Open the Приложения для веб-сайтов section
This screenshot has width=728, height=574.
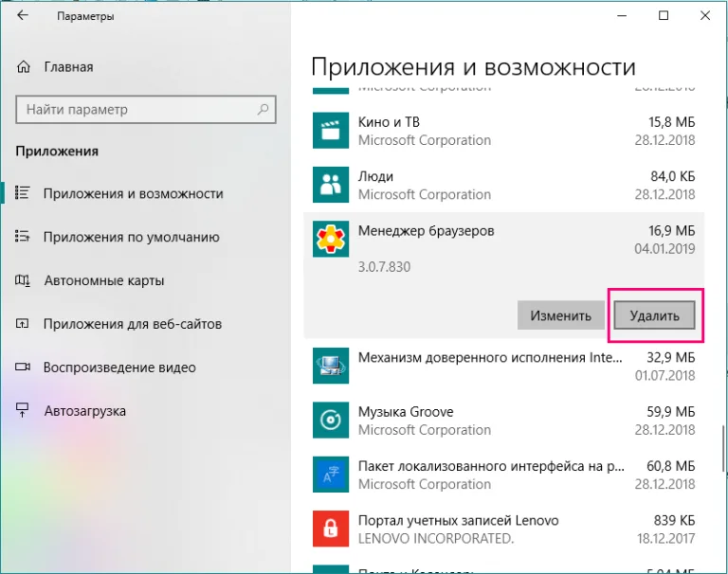pos(133,324)
